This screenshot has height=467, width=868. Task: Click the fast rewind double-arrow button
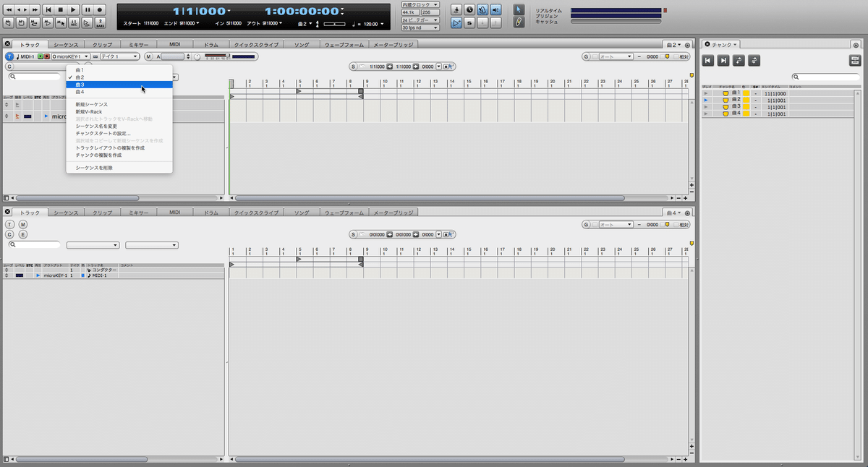8,9
